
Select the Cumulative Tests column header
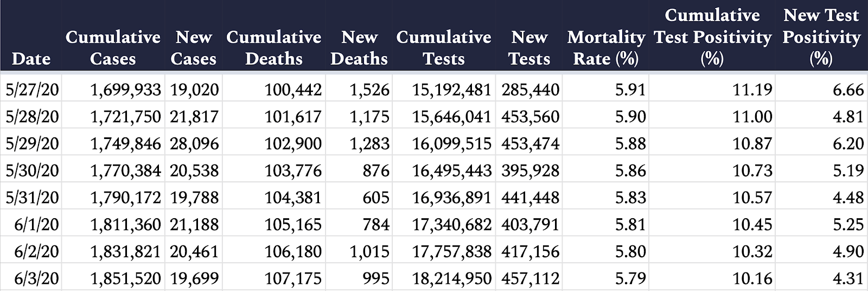pyautogui.click(x=444, y=47)
